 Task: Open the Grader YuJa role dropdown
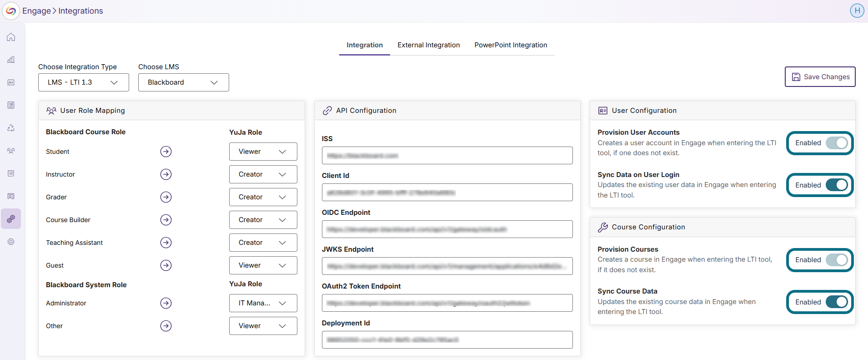[263, 197]
